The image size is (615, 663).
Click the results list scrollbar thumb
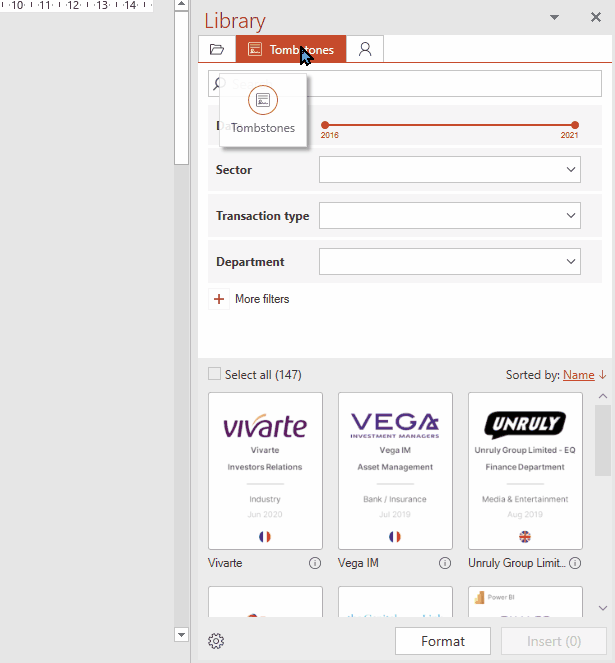click(603, 440)
